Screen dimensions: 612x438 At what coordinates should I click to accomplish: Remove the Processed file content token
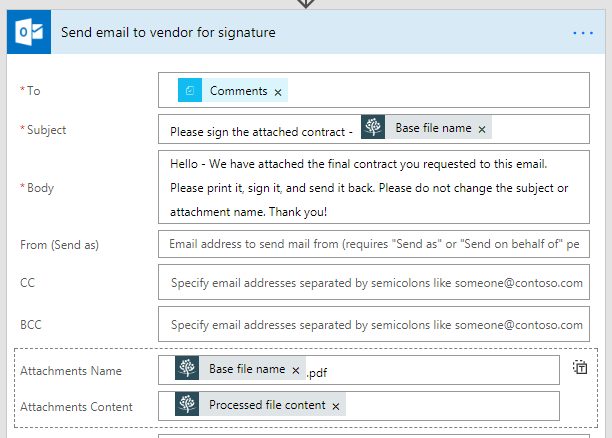336,406
